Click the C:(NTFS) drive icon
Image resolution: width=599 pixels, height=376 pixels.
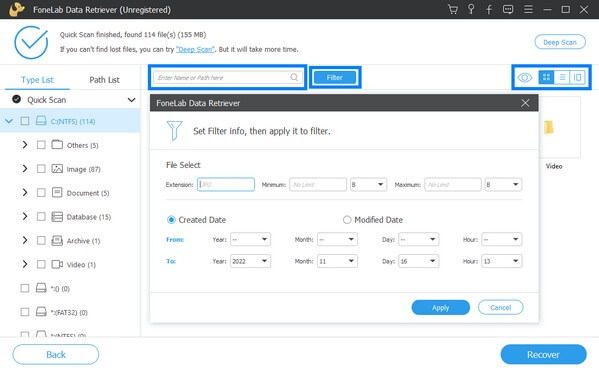pos(41,121)
